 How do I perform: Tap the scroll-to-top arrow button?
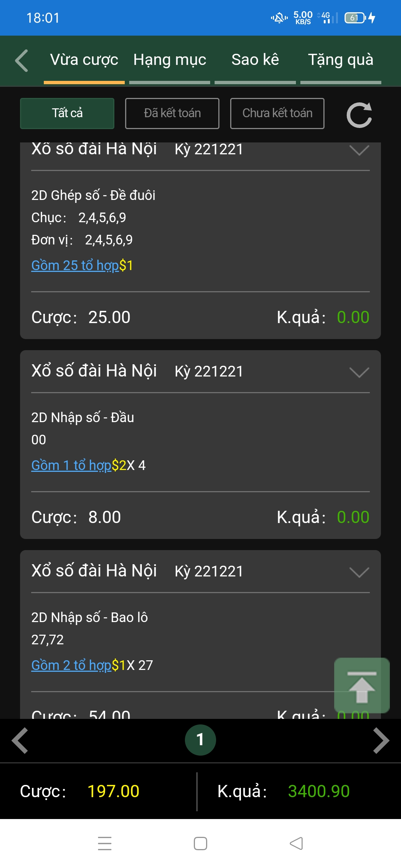click(362, 685)
